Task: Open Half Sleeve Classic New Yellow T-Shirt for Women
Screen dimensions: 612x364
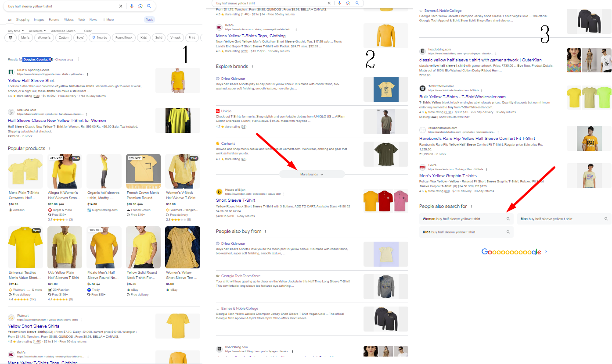Action: [57, 121]
